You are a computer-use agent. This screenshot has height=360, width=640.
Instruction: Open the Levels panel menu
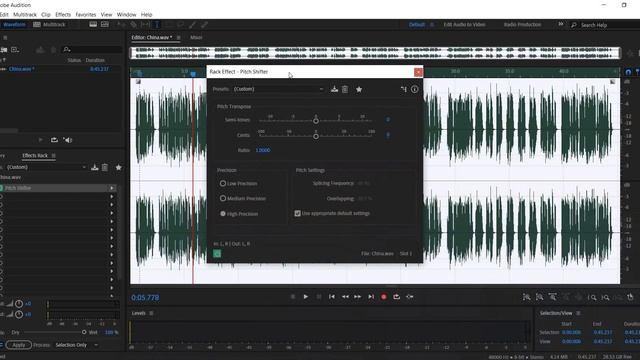click(151, 313)
